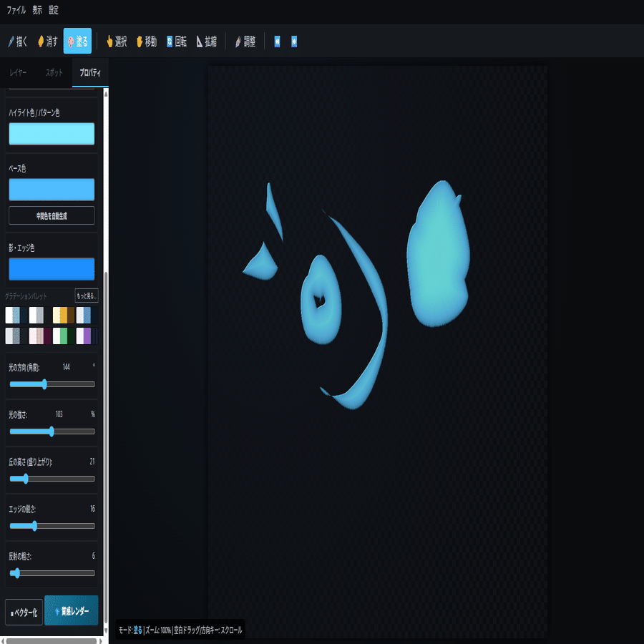Click 中間色を自動生成 button

[x=52, y=215]
